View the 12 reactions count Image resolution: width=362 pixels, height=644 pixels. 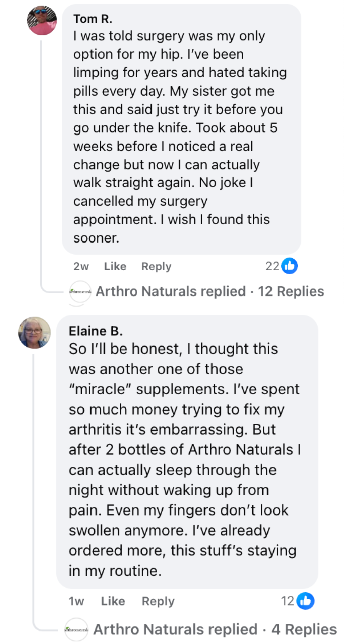(288, 601)
